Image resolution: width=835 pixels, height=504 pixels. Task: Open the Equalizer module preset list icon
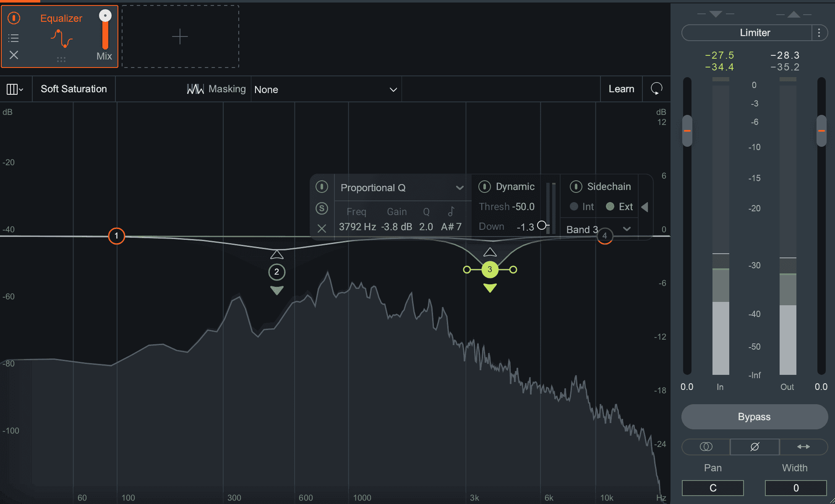14,38
